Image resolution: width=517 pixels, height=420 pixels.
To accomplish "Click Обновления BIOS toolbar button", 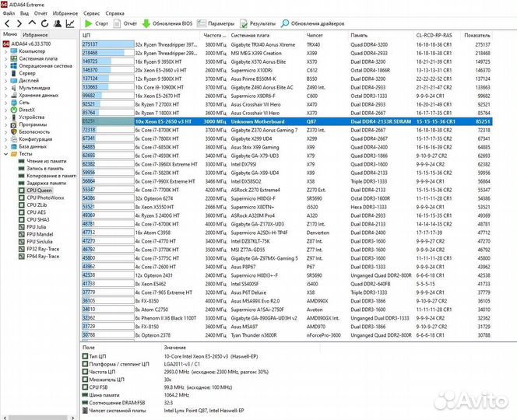I will pos(167,23).
